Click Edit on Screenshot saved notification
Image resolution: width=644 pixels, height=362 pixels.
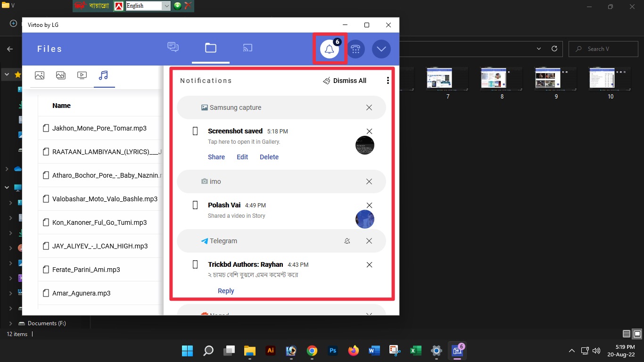242,157
